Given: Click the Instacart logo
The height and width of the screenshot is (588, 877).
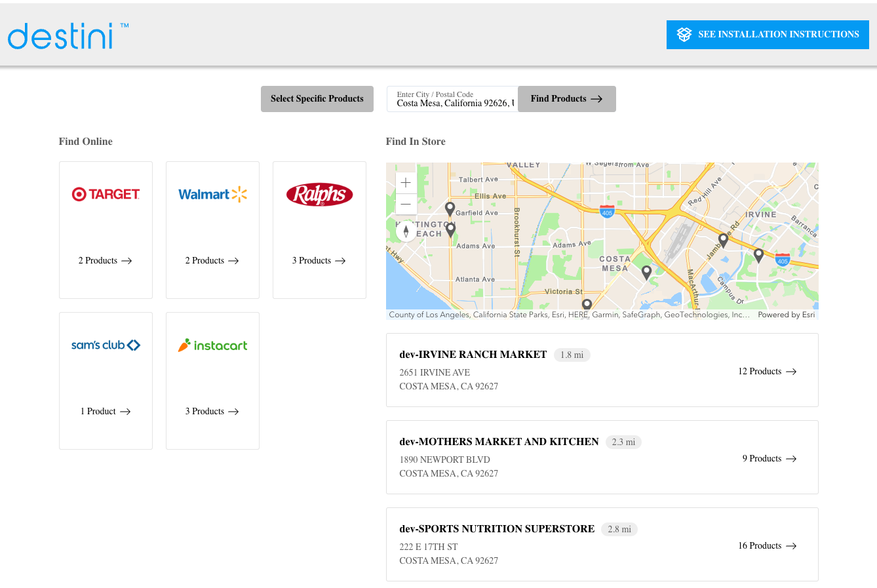Looking at the screenshot, I should (x=213, y=345).
